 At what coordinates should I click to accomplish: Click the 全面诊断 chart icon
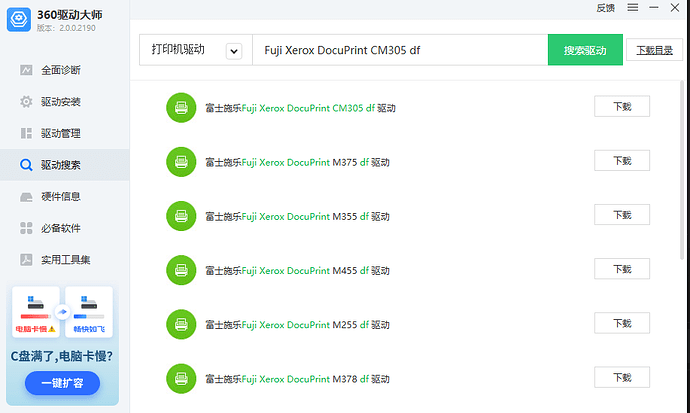[x=26, y=70]
